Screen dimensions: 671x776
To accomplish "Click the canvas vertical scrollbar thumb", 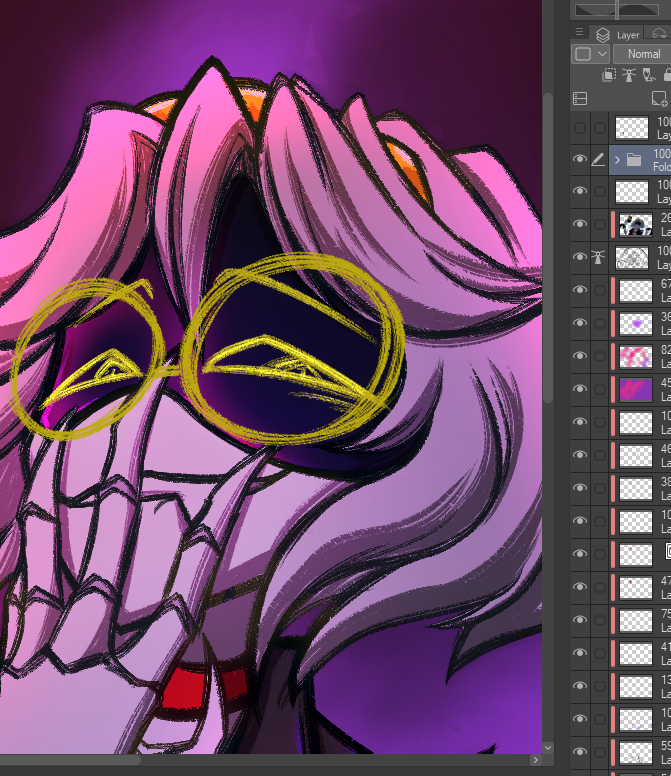I will 548,247.
